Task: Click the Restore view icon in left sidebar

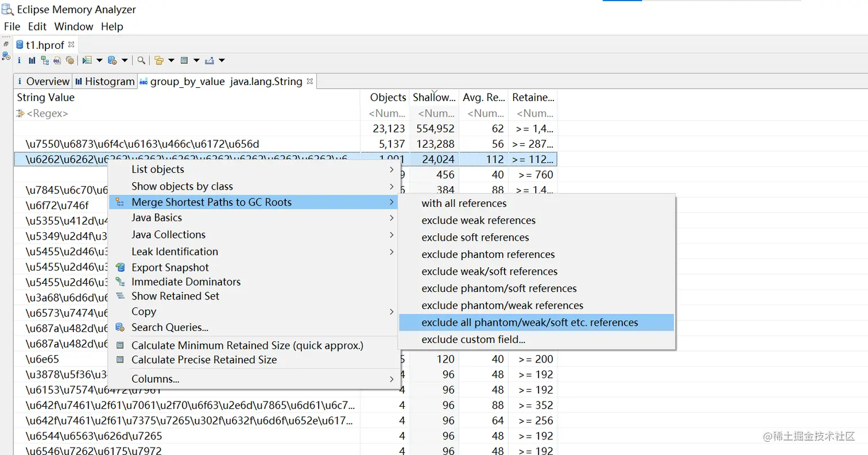Action: 6,44
